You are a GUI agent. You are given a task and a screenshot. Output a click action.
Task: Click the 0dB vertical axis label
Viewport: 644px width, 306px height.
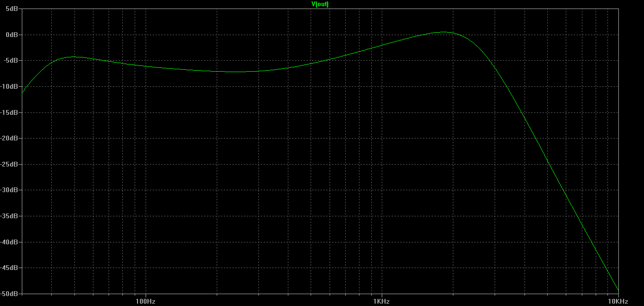[11, 35]
